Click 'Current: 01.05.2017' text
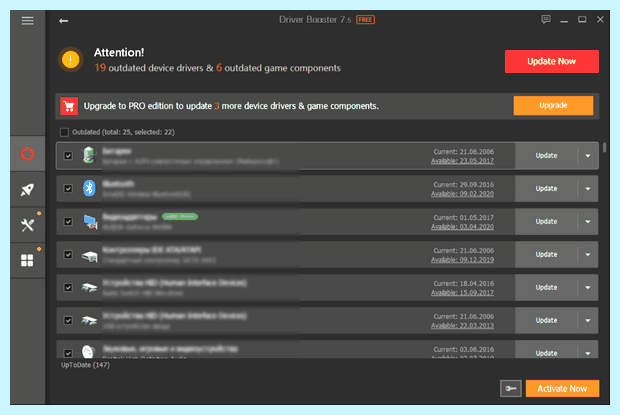This screenshot has width=620, height=415. click(x=463, y=217)
